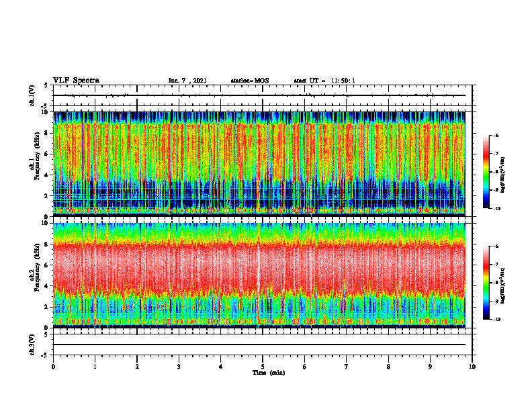Click the '-10' tick on the ch.2 colorbar
This screenshot has width=532, height=411.
(496, 320)
